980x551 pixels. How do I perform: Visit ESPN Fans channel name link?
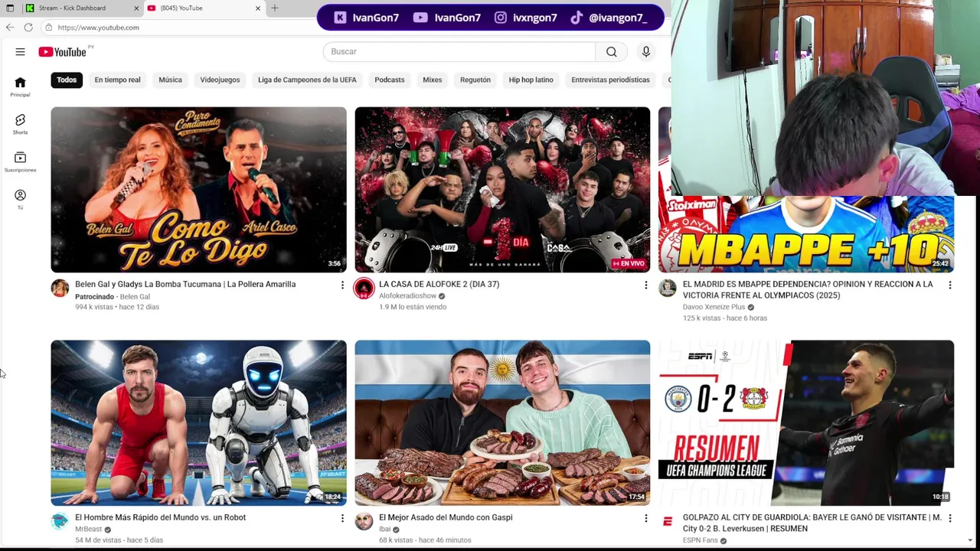click(700, 540)
